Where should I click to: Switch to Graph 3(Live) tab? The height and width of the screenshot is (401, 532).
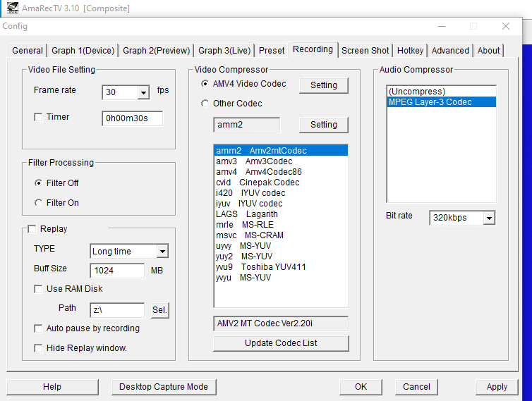(x=224, y=51)
